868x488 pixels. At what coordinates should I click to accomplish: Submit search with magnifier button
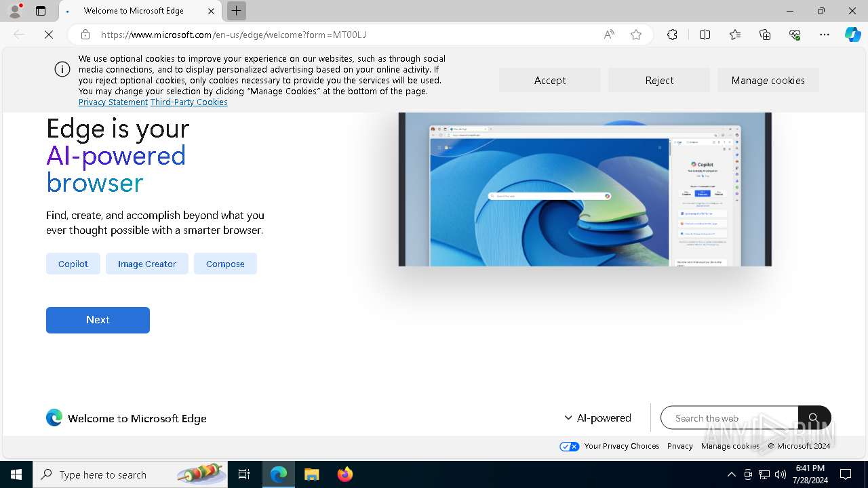pyautogui.click(x=814, y=418)
